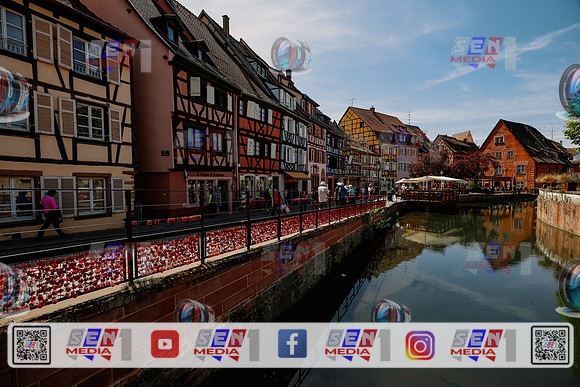Select the QR code beside the first SEN Media logo

(x=32, y=345)
